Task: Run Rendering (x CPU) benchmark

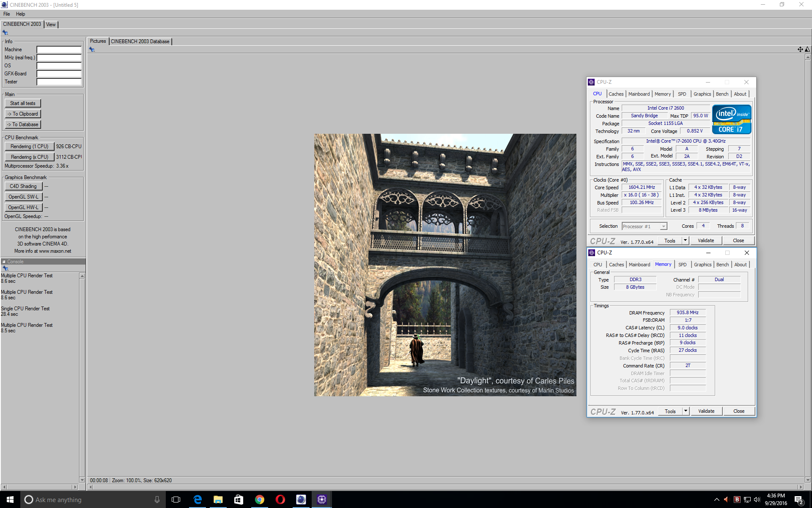Action: [30, 157]
